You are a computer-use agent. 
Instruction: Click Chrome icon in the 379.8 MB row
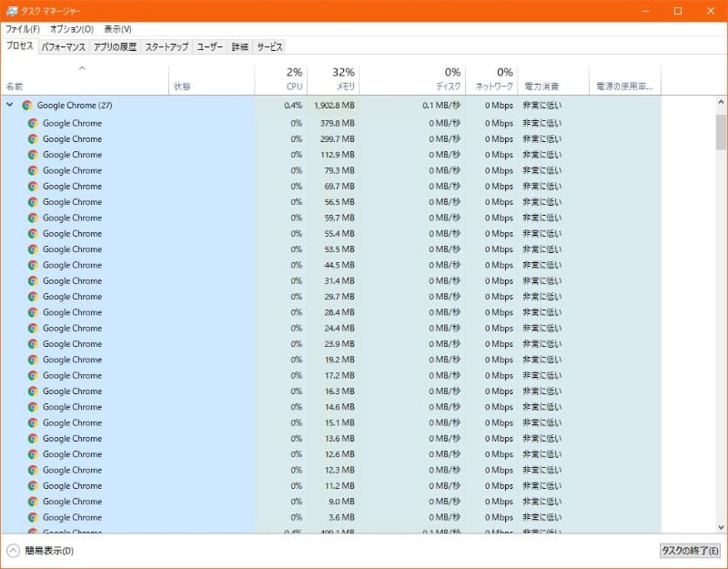point(33,123)
